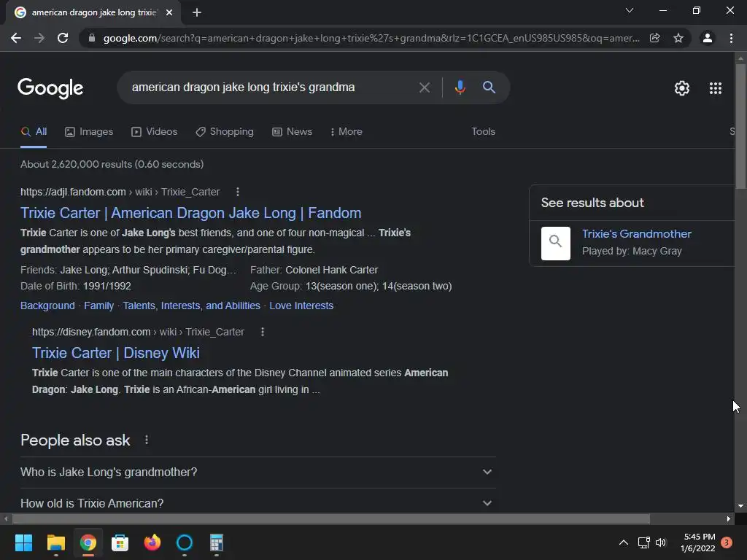Click the scroll right arrow at the bottom
This screenshot has height=560, width=747.
coord(729,518)
